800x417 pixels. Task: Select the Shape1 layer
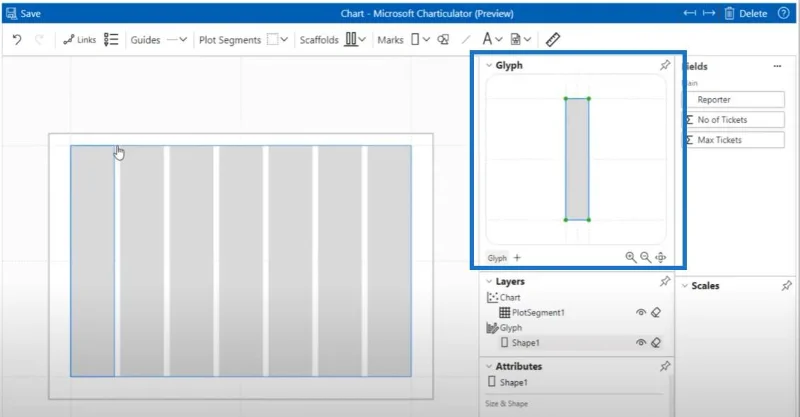point(520,342)
